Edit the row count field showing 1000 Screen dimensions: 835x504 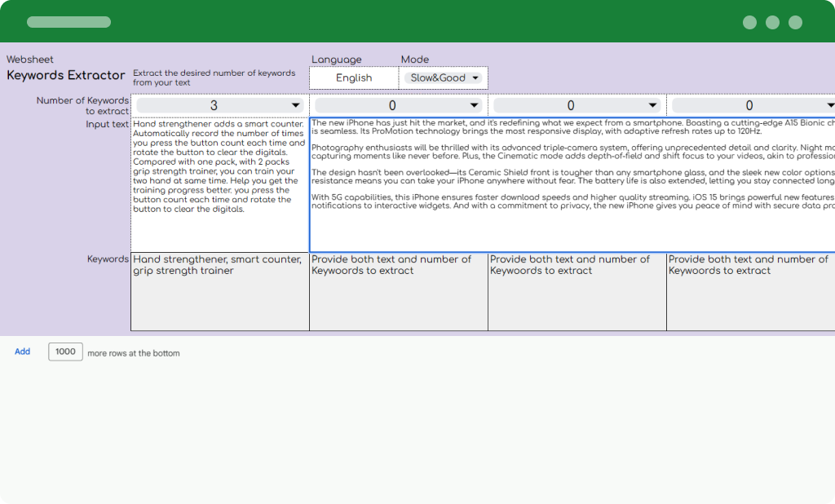[x=65, y=351]
